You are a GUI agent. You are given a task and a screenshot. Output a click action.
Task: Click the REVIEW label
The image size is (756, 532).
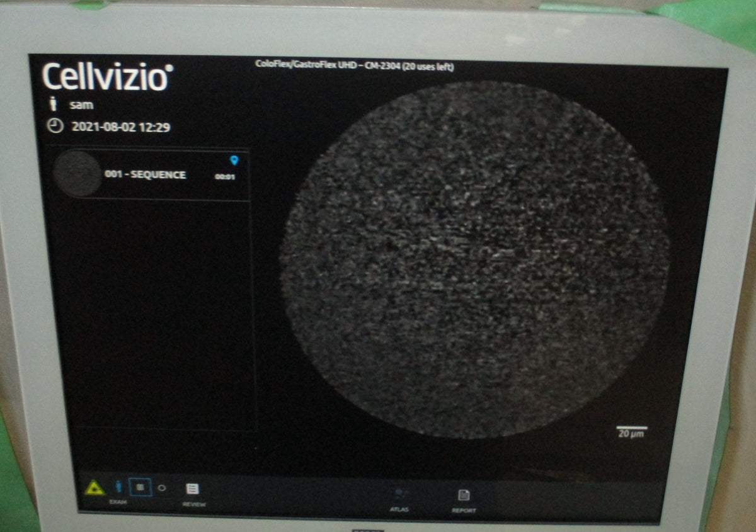pos(193,504)
